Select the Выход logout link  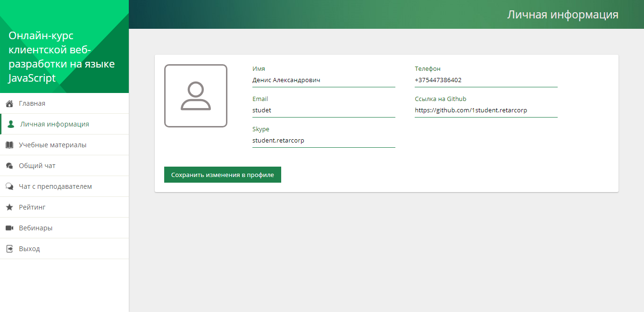pos(29,249)
